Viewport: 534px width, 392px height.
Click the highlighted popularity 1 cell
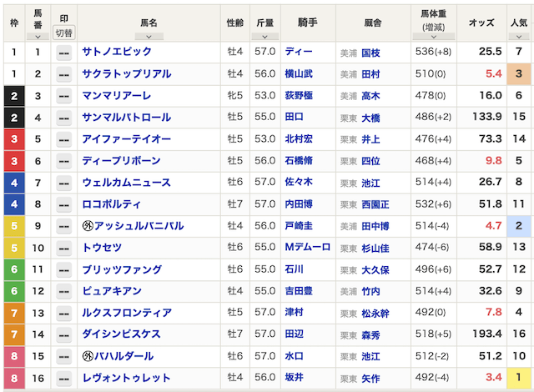pos(518,378)
